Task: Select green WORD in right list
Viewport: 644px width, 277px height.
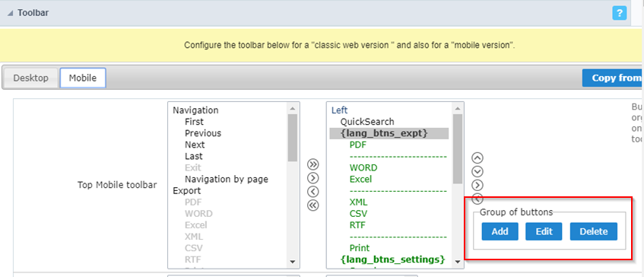Action: [363, 167]
